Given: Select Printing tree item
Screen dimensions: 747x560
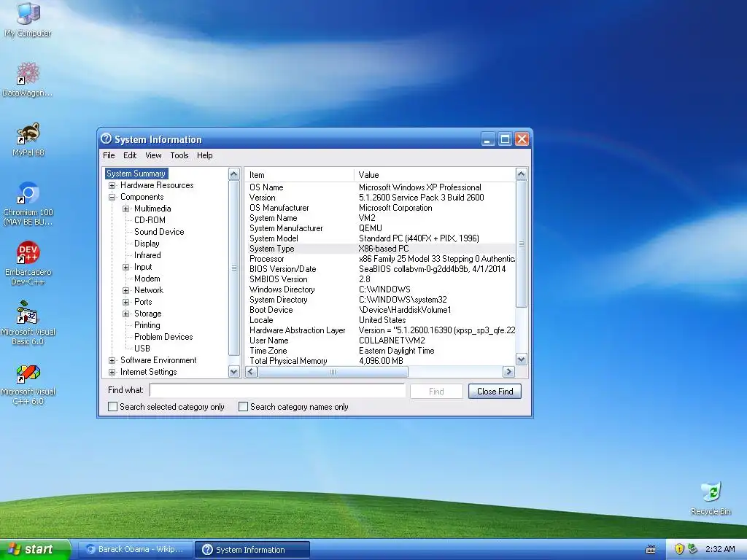Looking at the screenshot, I should [147, 325].
